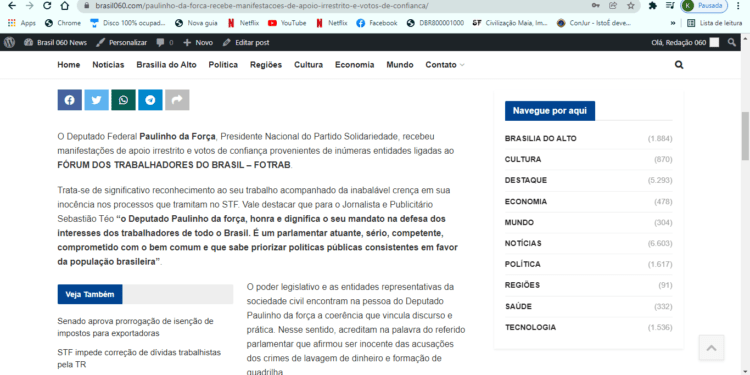Open Notícias in site navigation
The height and width of the screenshot is (375, 750).
pos(108,65)
